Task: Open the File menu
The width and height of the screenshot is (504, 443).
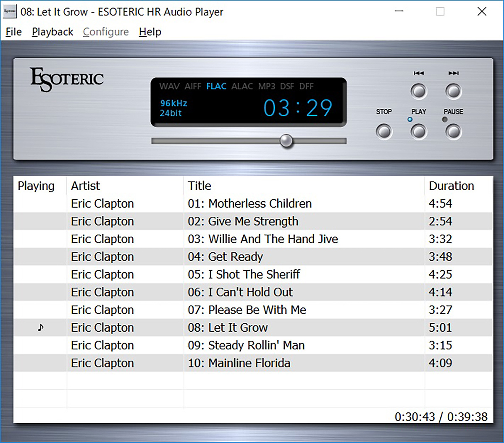Action: click(13, 32)
